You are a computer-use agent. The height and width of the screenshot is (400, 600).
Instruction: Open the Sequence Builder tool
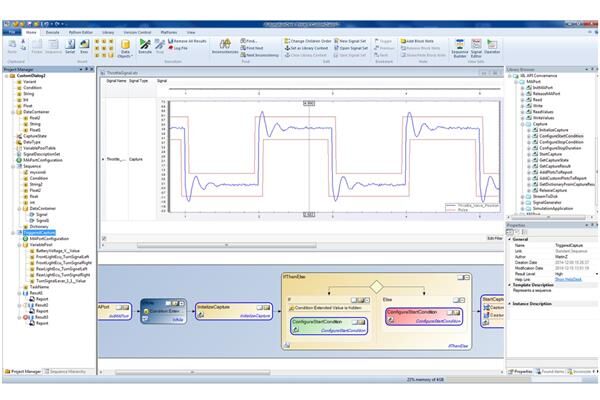pos(459,46)
